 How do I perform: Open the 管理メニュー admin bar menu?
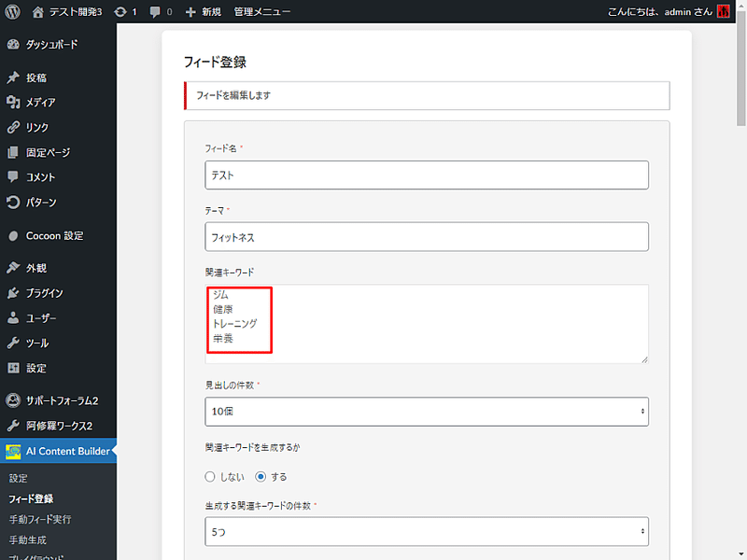click(262, 12)
